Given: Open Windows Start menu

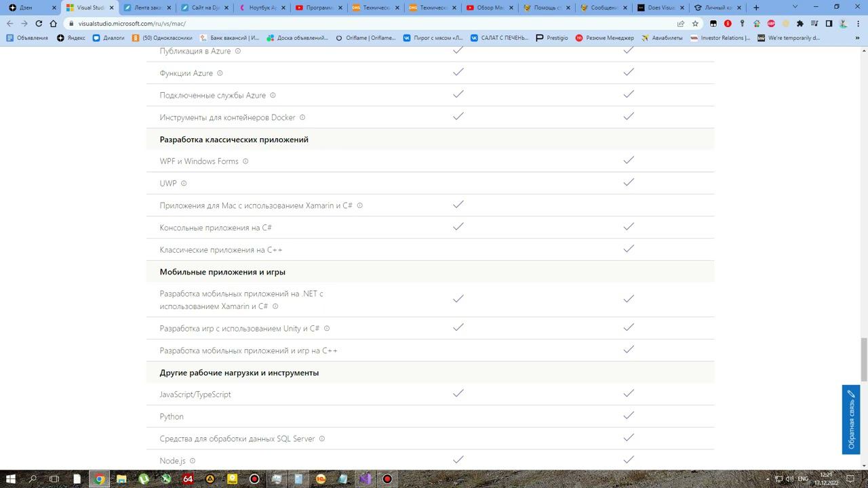Looking at the screenshot, I should pyautogui.click(x=11, y=479).
